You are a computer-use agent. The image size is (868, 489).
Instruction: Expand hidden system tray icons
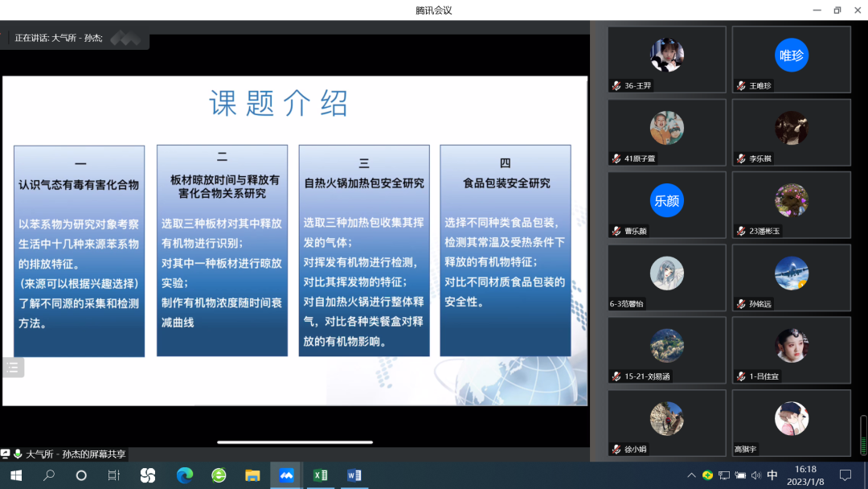[691, 475]
